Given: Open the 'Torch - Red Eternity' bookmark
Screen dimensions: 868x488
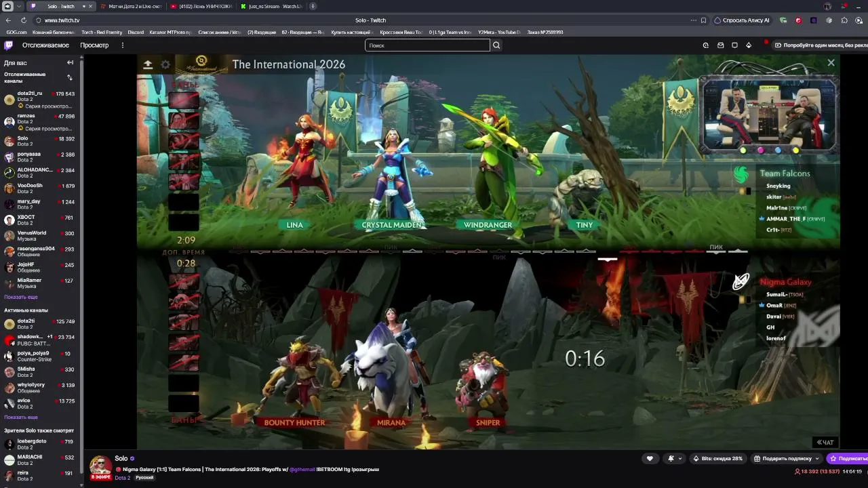Looking at the screenshot, I should (102, 33).
